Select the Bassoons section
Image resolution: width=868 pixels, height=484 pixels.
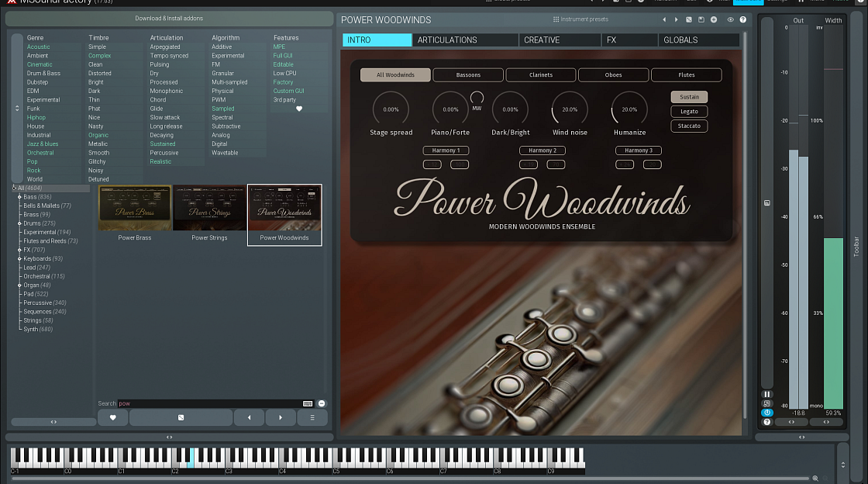(468, 74)
